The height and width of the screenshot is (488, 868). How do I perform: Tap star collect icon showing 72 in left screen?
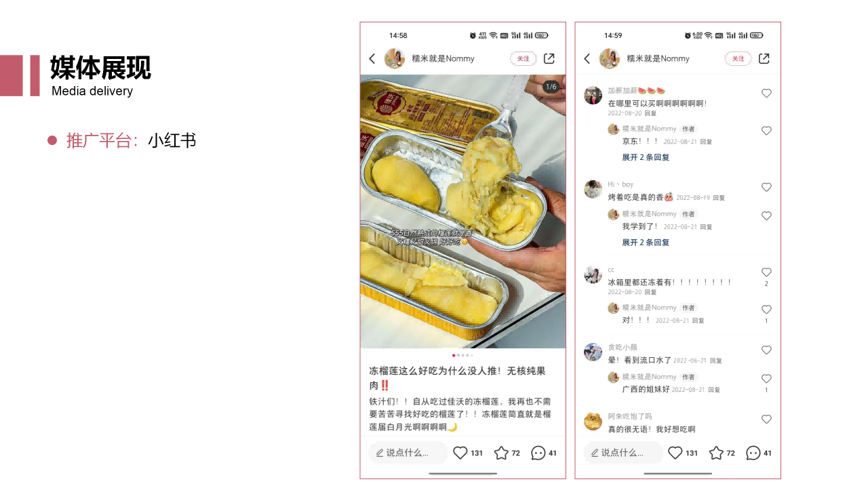(501, 453)
